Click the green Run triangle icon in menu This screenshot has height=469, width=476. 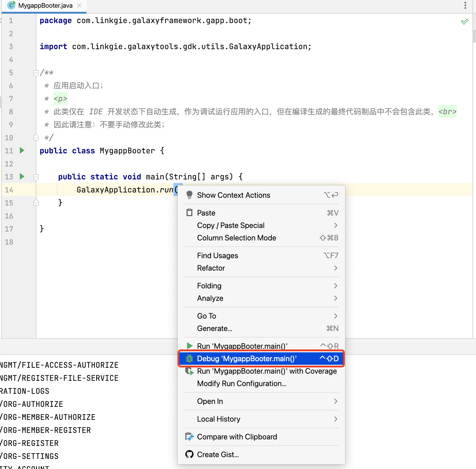tap(190, 346)
